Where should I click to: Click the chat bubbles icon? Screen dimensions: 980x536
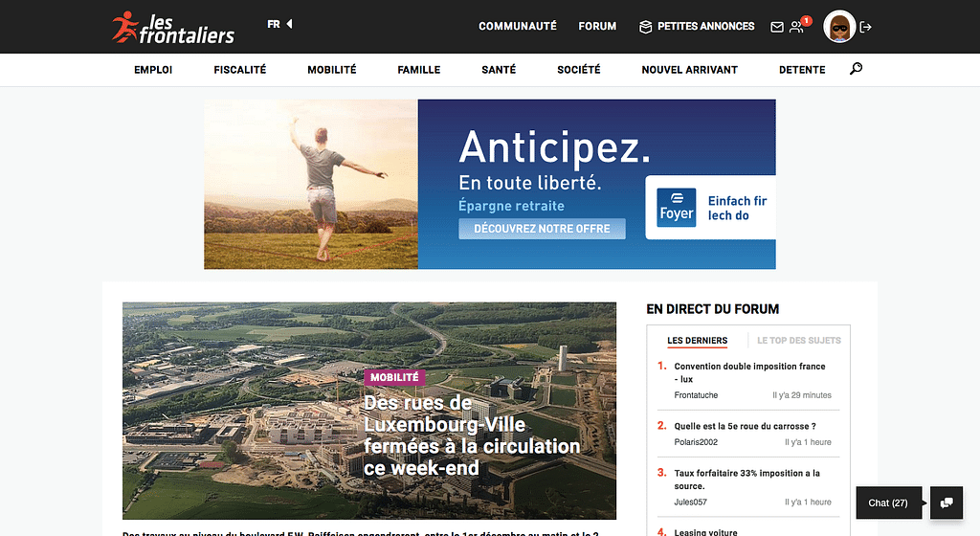point(947,502)
